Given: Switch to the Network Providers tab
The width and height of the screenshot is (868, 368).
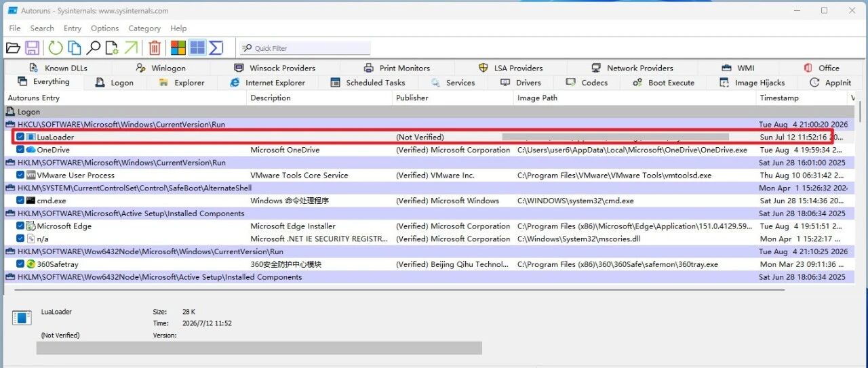Looking at the screenshot, I should pyautogui.click(x=631, y=68).
